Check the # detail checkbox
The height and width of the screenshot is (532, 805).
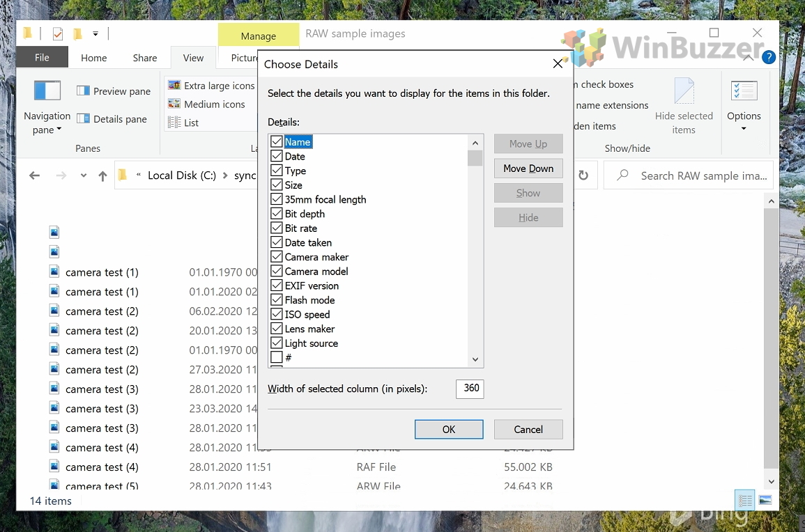[x=276, y=357]
